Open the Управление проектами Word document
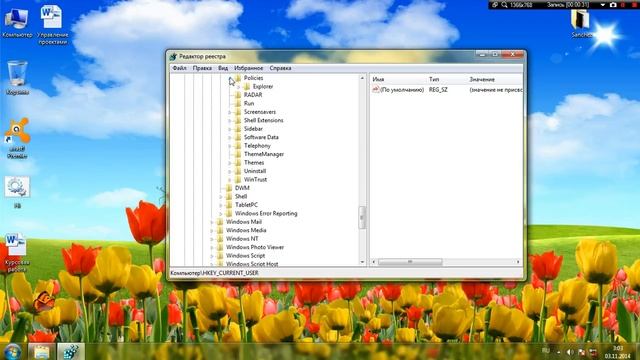The image size is (640, 360). coord(53,25)
